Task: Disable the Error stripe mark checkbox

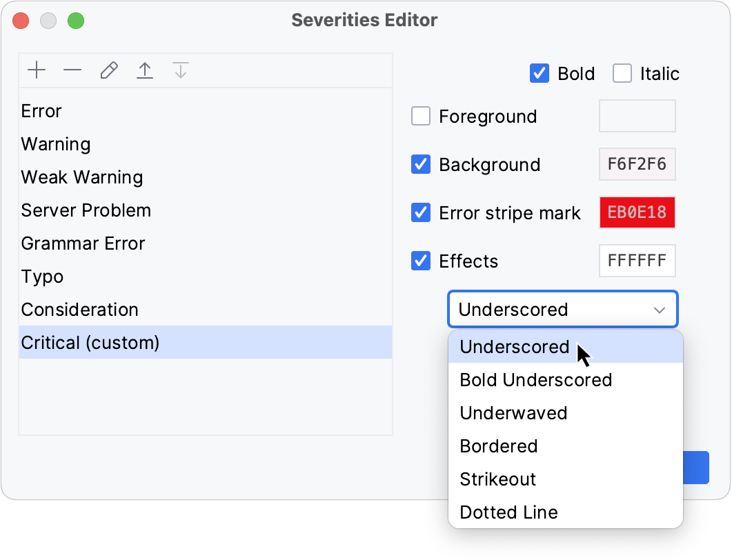Action: (x=421, y=213)
